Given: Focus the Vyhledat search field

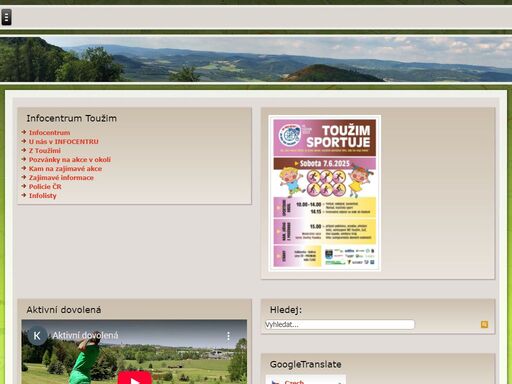Looking at the screenshot, I should pos(340,324).
